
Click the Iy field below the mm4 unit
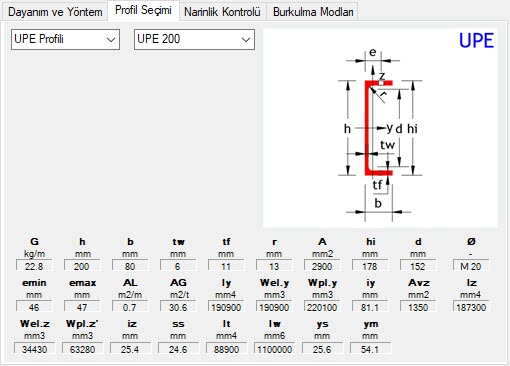pyautogui.click(x=226, y=307)
